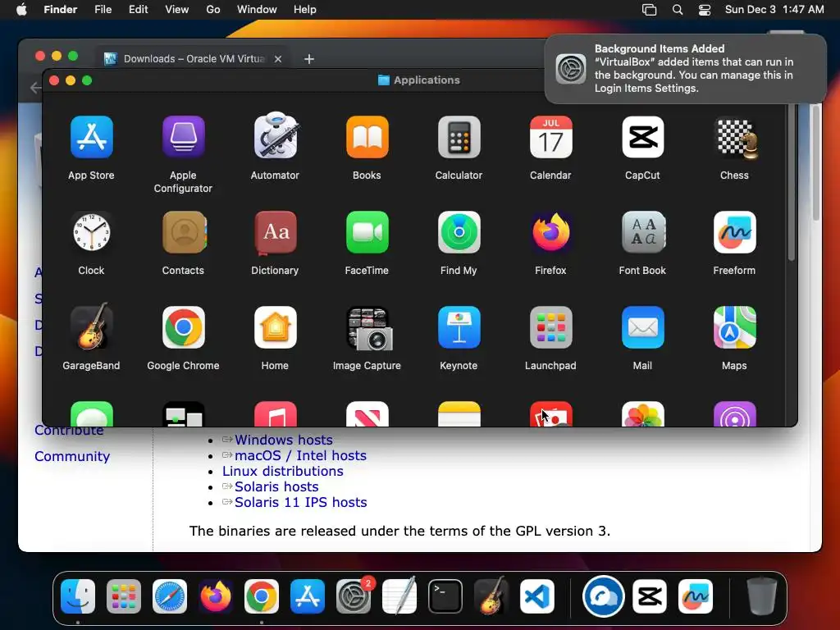The width and height of the screenshot is (840, 630).
Task: Open the Contribute sidebar link
Action: coord(69,431)
